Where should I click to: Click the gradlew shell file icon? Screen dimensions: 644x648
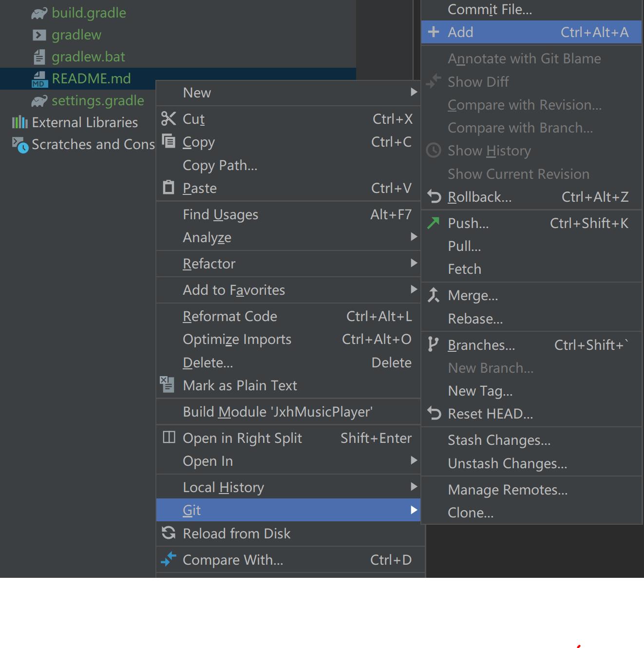(x=39, y=35)
